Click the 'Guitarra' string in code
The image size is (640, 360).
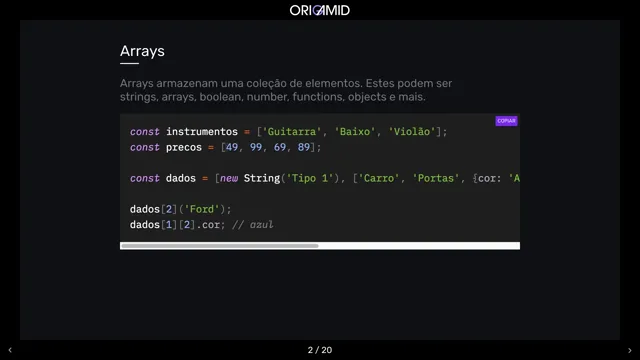291,132
